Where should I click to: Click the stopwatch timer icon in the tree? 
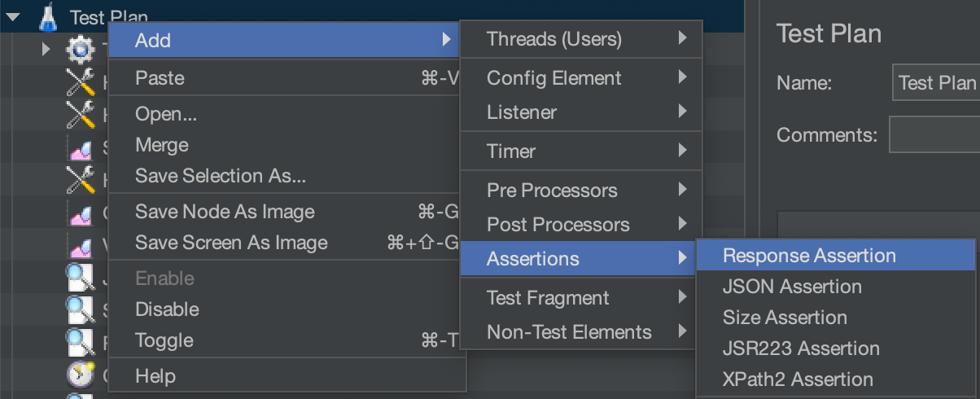click(80, 375)
